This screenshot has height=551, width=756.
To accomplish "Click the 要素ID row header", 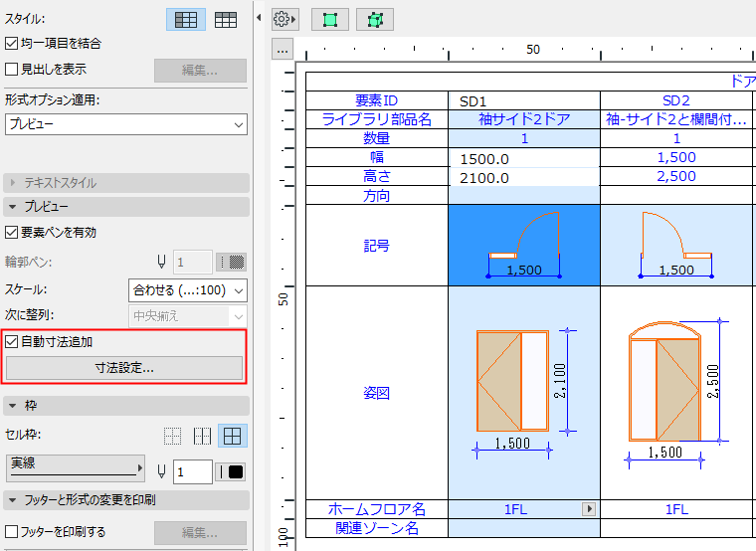I will (x=377, y=100).
